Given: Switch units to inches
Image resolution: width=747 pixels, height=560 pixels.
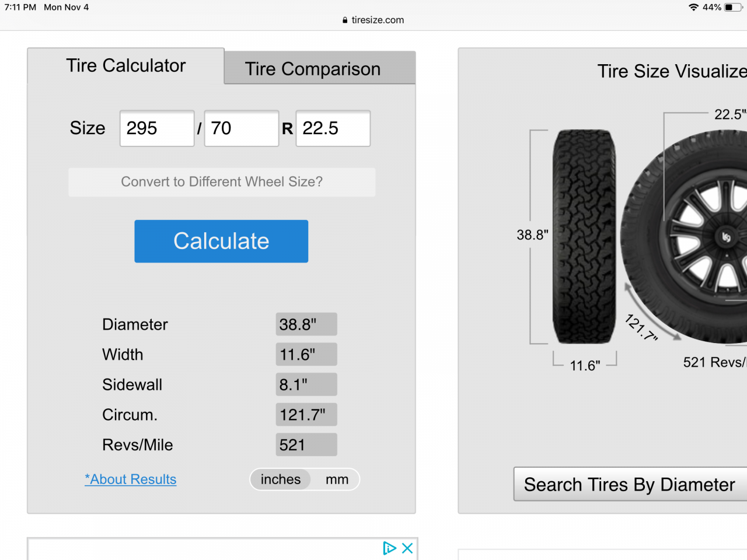Looking at the screenshot, I should (x=281, y=480).
